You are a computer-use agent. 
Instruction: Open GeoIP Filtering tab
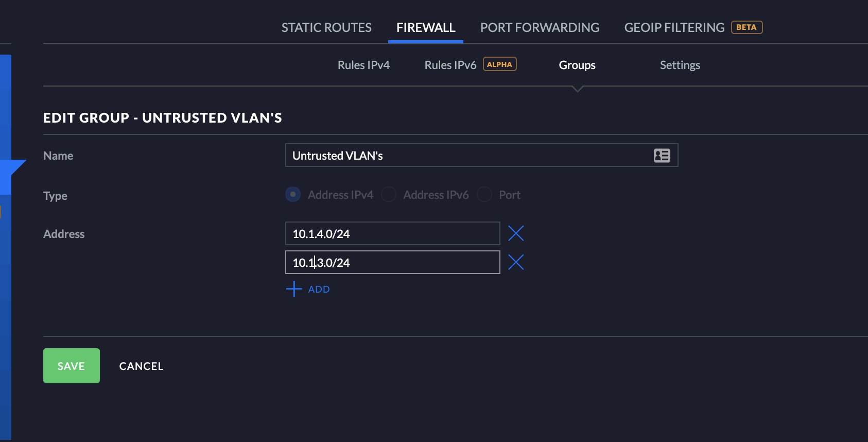[674, 27]
